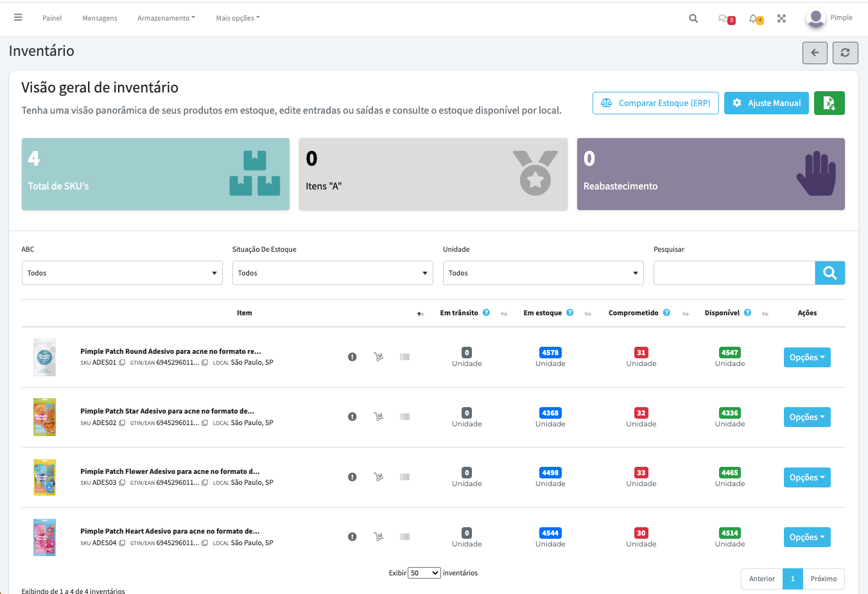Open Opções for Pimple Patch Round
Screen dimensions: 868x594
807,358
